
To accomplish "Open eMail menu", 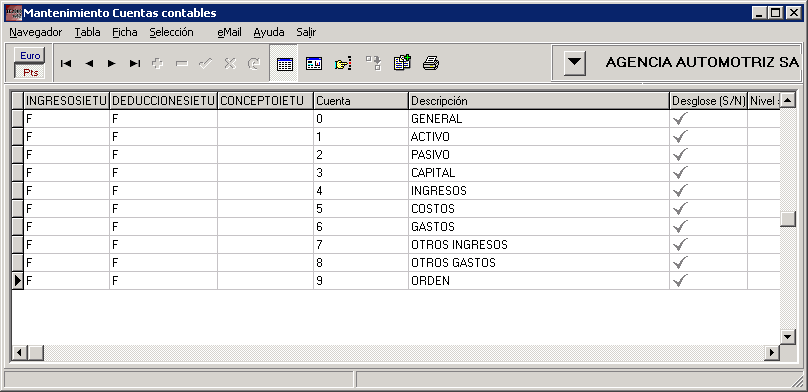I will (x=229, y=32).
